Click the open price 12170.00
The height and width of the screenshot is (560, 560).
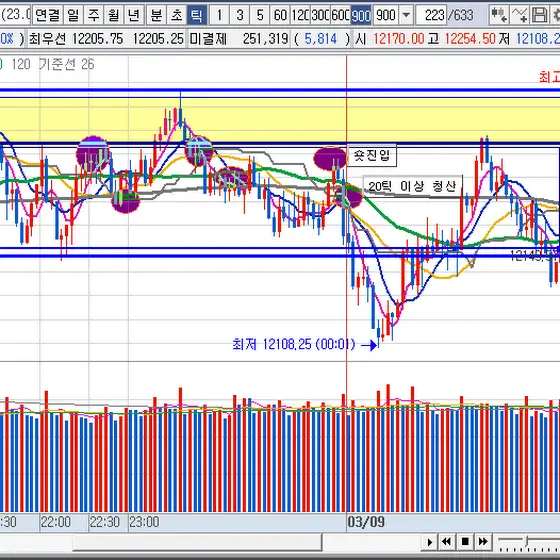point(399,39)
